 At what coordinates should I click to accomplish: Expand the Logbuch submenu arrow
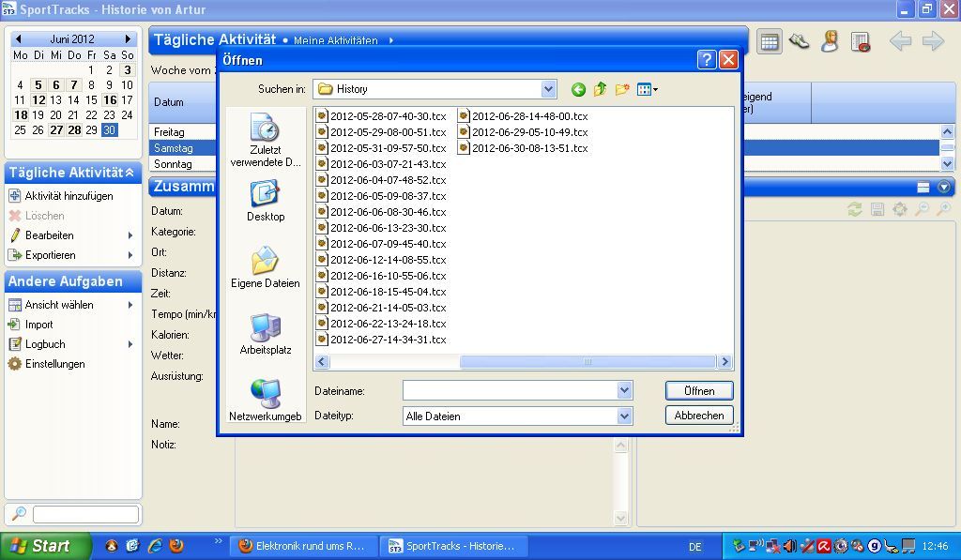pyautogui.click(x=130, y=344)
